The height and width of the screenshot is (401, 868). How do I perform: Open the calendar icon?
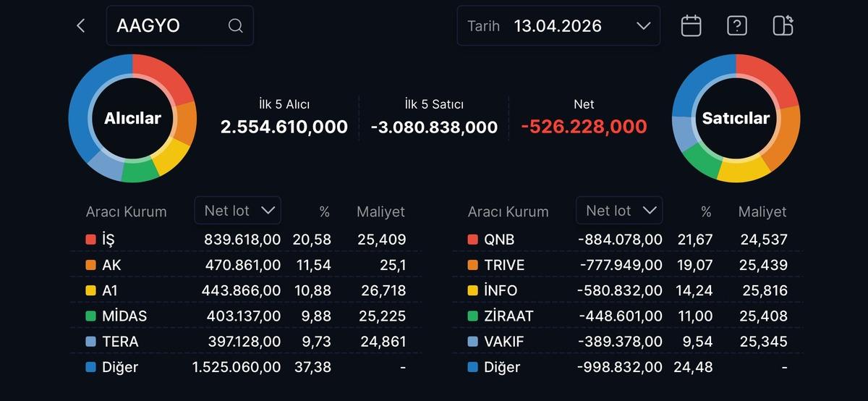point(691,26)
